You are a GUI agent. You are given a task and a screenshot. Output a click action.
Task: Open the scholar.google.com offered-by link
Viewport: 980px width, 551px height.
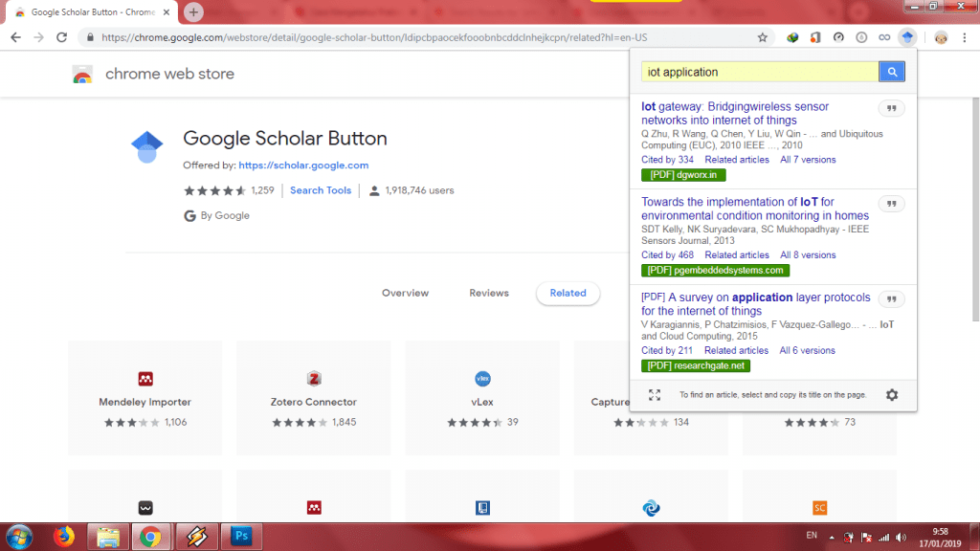(x=303, y=165)
